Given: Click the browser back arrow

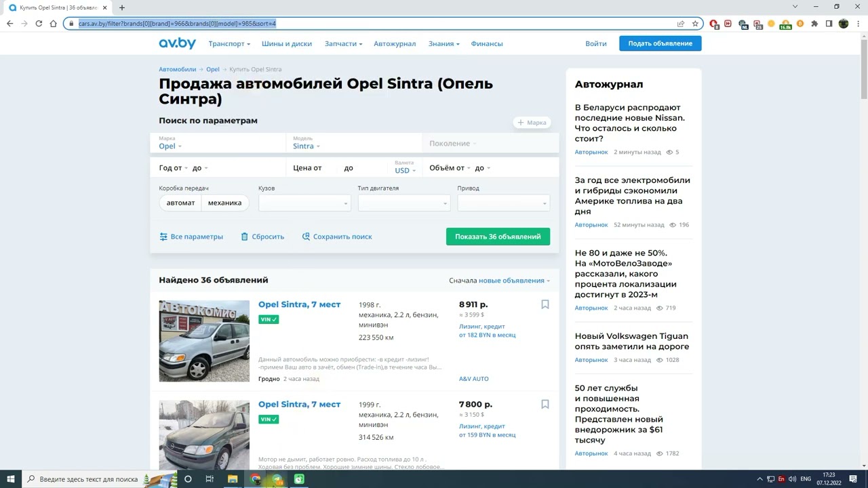Looking at the screenshot, I should click(9, 24).
